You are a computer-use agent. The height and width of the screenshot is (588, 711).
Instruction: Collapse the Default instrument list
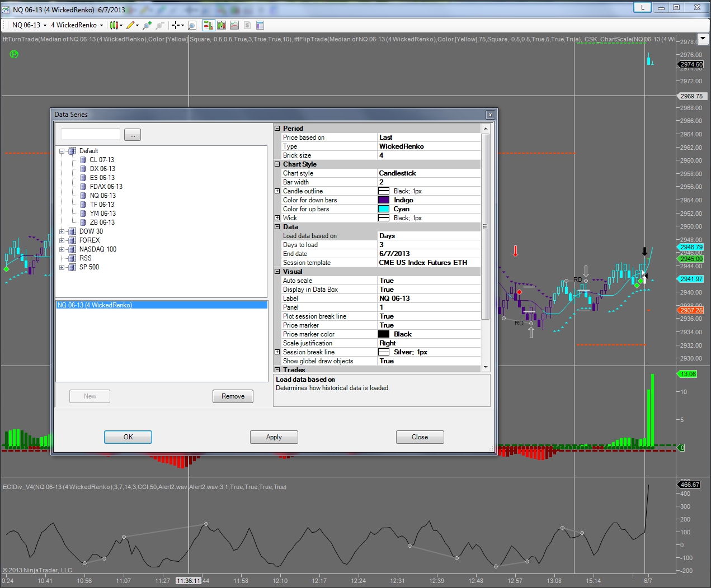click(x=62, y=151)
